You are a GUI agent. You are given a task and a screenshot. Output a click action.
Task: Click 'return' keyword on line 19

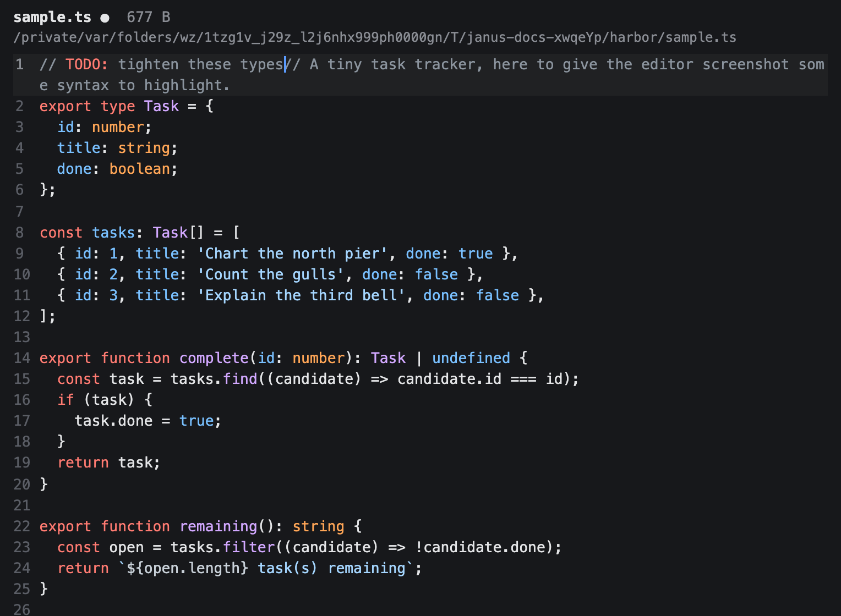[83, 463]
